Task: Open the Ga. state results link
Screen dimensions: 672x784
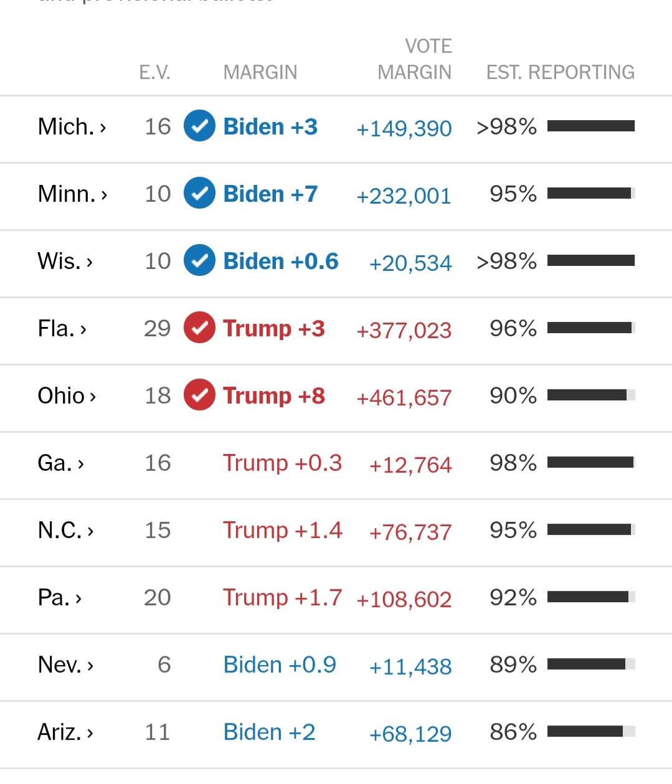Action: click(60, 463)
